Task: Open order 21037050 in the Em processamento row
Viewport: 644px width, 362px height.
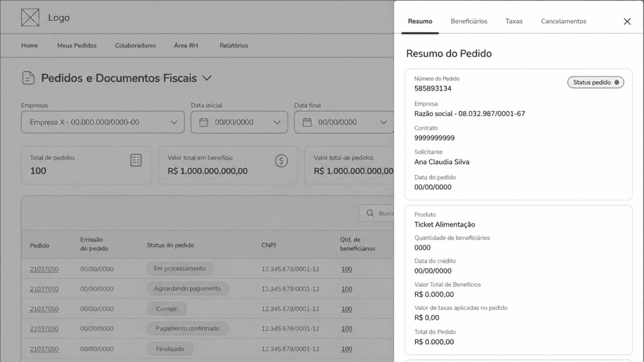Action: pos(44,269)
